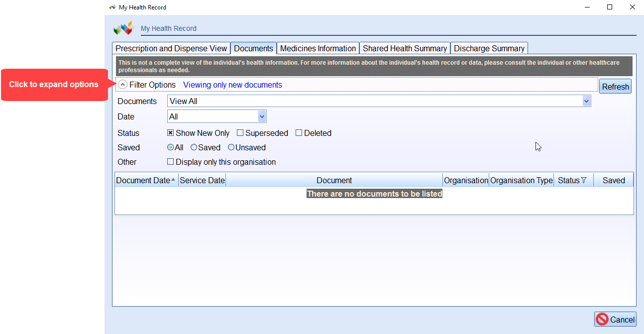Image resolution: width=644 pixels, height=334 pixels.
Task: Click the title bar app icon
Action: coord(112,7)
